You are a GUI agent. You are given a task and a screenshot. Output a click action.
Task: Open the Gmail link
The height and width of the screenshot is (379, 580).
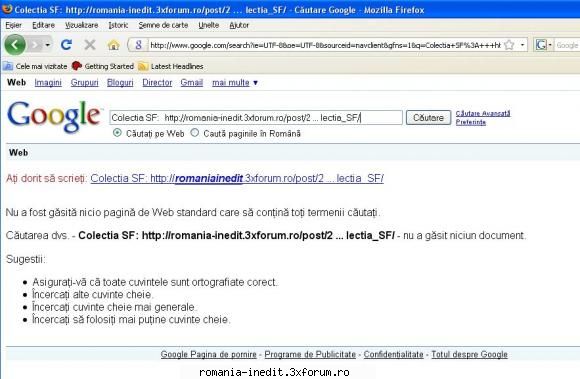point(192,82)
